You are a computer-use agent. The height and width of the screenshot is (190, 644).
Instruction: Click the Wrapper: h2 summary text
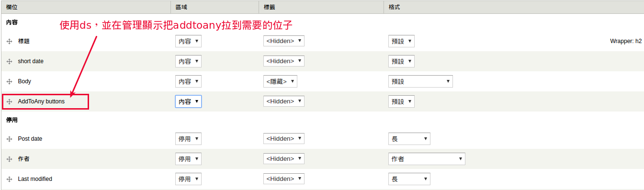coord(626,41)
